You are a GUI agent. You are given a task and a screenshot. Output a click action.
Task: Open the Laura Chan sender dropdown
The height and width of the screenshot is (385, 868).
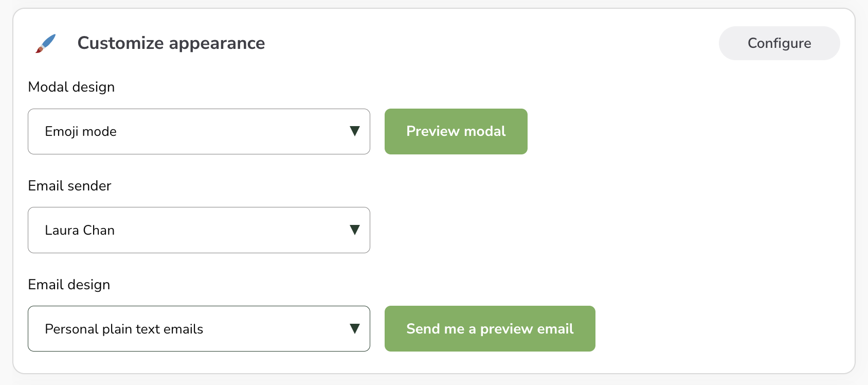pos(198,230)
